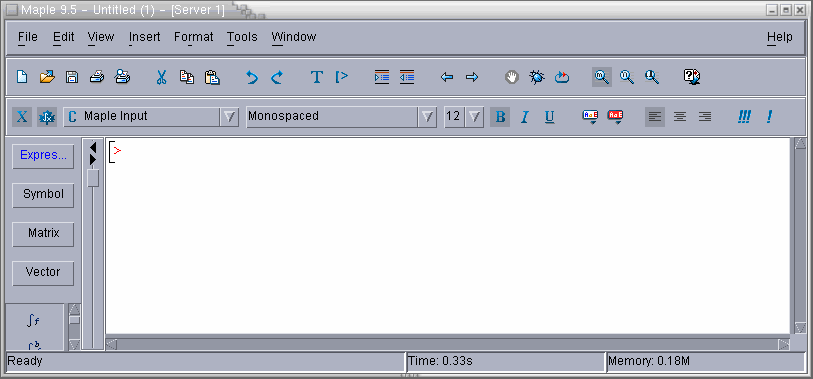The height and width of the screenshot is (379, 813).
Task: Open the Monospaced font dropdown
Action: (427, 117)
